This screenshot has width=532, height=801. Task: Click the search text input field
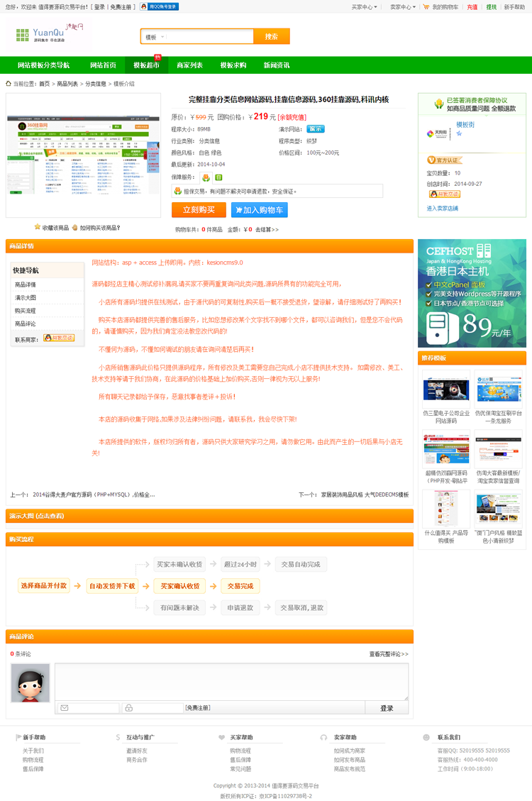click(210, 37)
